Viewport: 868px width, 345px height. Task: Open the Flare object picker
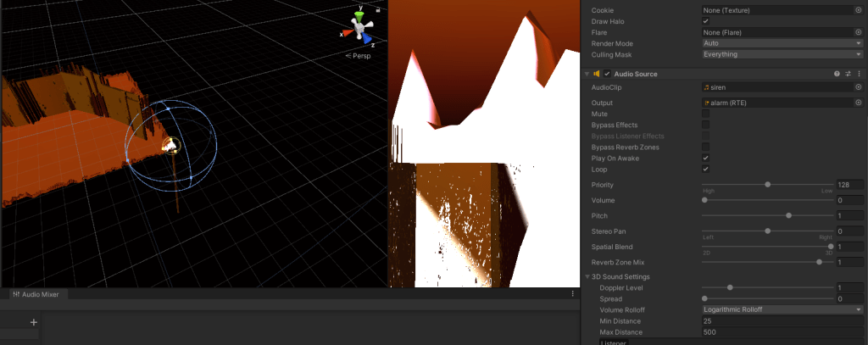coord(858,32)
